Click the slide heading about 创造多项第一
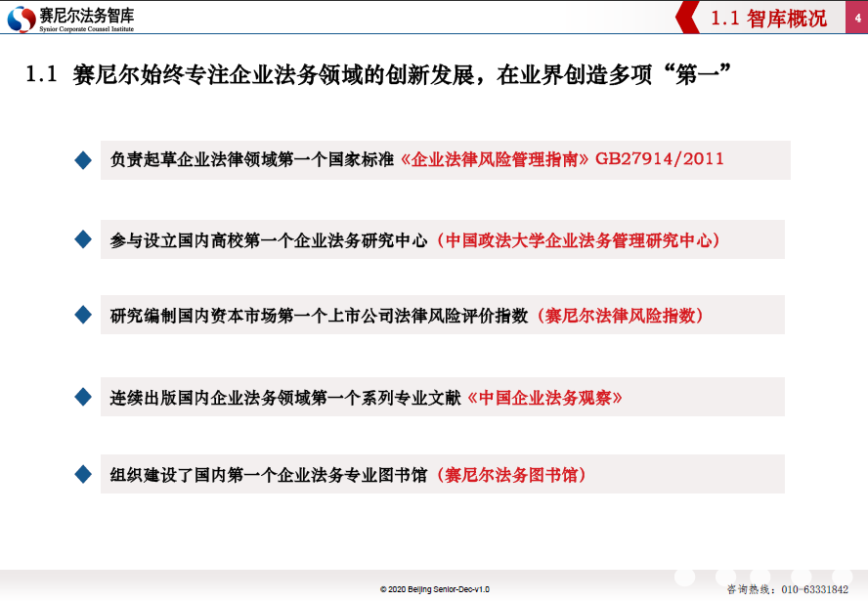 click(x=378, y=74)
